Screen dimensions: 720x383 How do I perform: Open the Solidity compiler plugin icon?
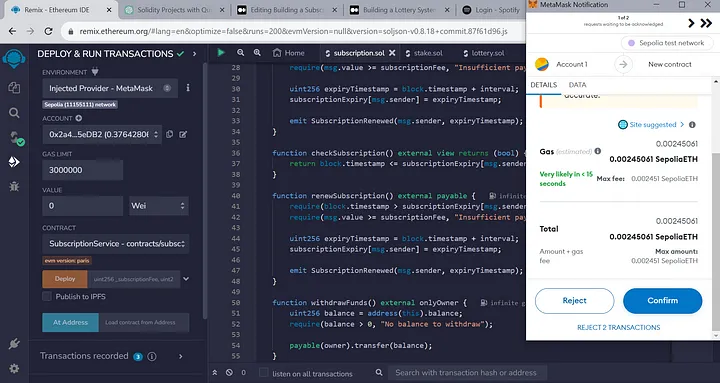pos(15,138)
